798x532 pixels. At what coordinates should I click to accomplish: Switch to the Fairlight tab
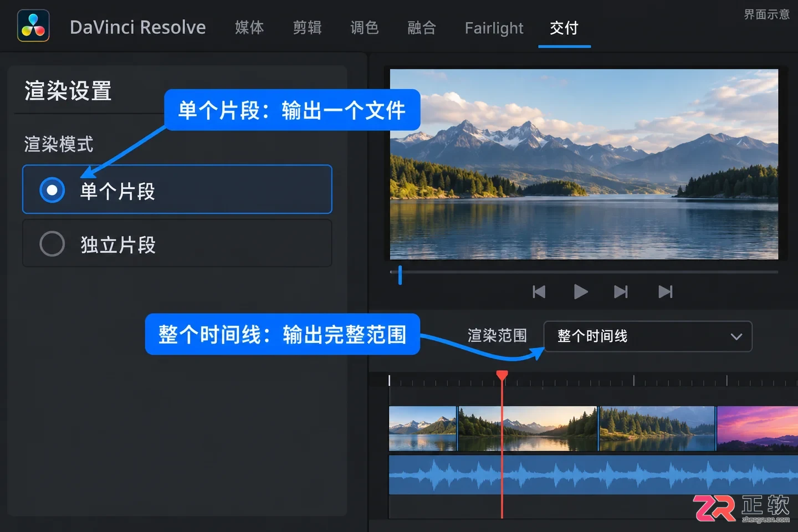[494, 28]
